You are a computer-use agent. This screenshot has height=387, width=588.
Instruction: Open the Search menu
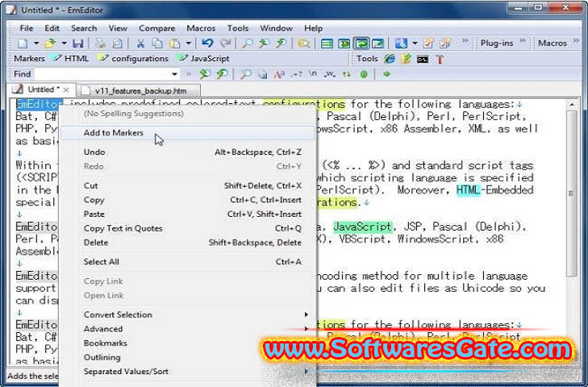pos(84,28)
